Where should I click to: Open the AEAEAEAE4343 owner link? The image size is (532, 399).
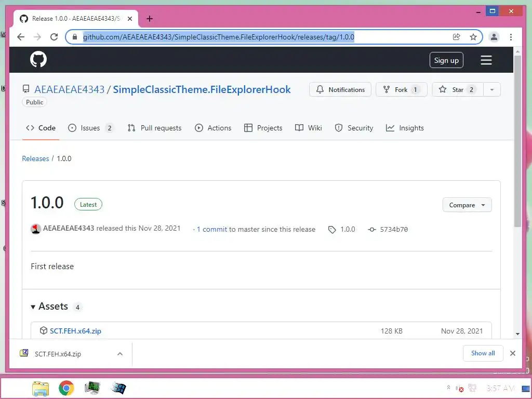pyautogui.click(x=69, y=89)
